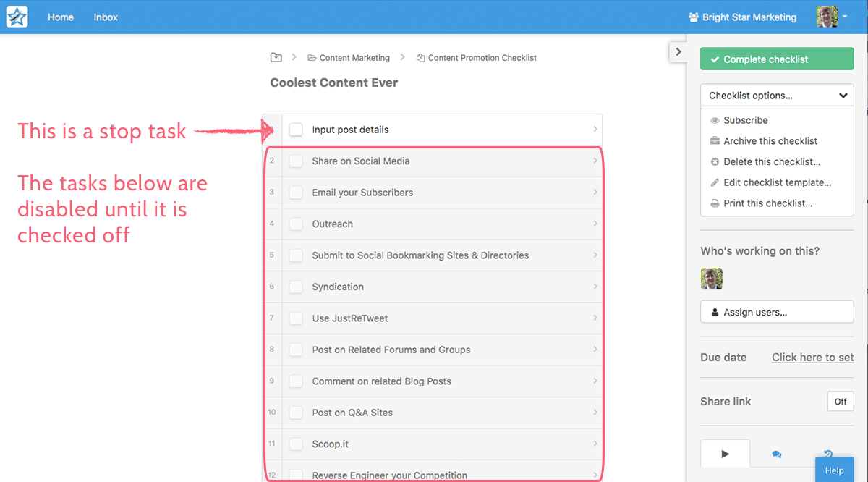The height and width of the screenshot is (482, 868).
Task: Check the Share on Social Media checkbox
Action: (296, 161)
